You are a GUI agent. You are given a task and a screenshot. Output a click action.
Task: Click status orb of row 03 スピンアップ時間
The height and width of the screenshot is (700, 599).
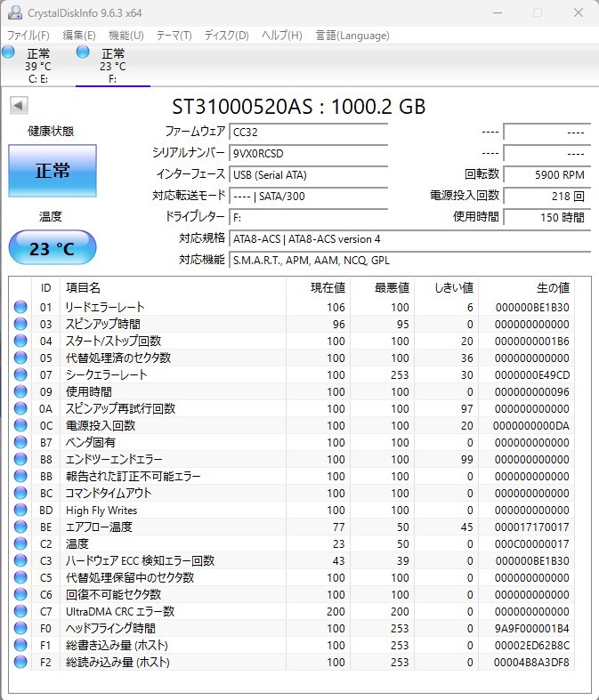pyautogui.click(x=20, y=324)
